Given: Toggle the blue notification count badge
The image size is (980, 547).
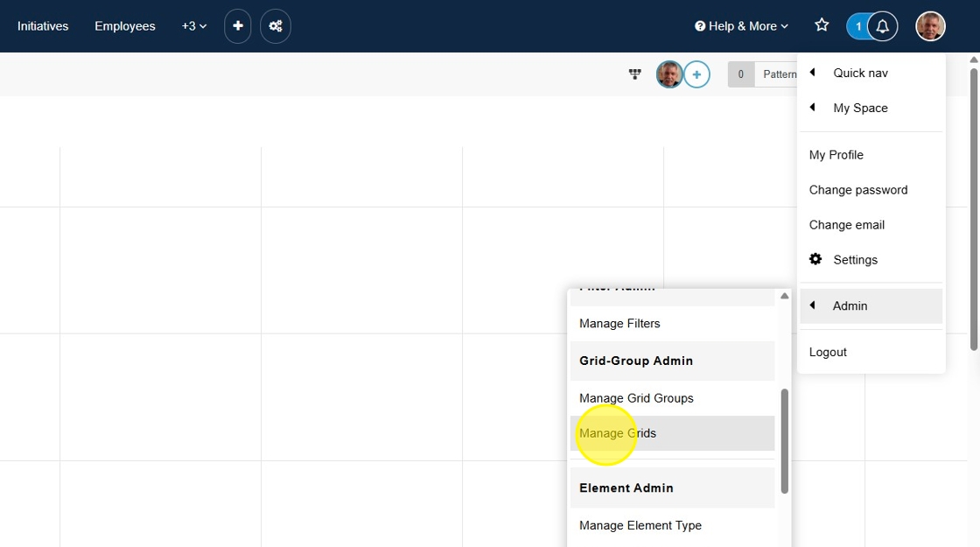Looking at the screenshot, I should coord(857,26).
